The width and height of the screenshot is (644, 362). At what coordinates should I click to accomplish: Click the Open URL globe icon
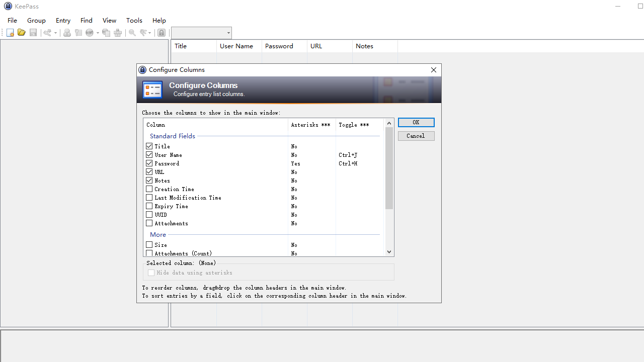point(90,33)
